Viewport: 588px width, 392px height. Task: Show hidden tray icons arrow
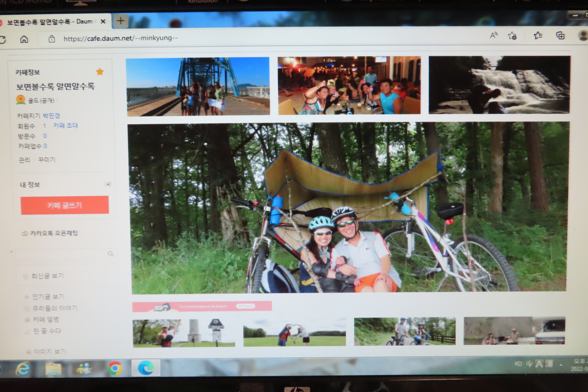click(561, 365)
